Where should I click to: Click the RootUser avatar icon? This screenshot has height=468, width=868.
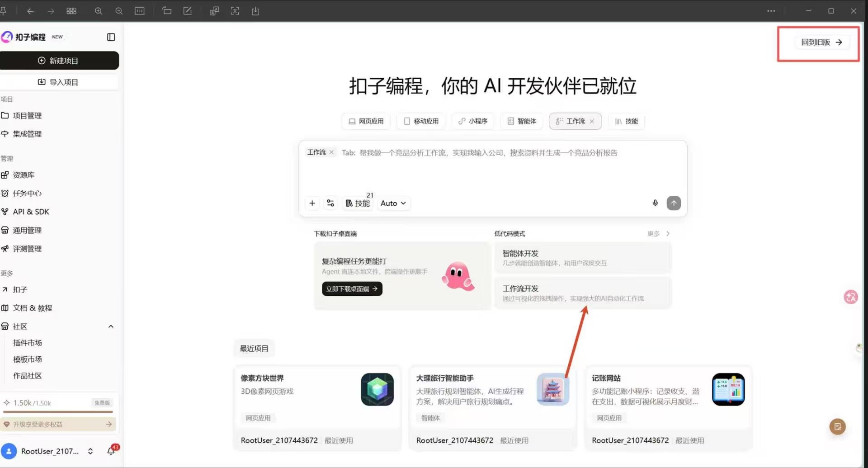[x=9, y=451]
